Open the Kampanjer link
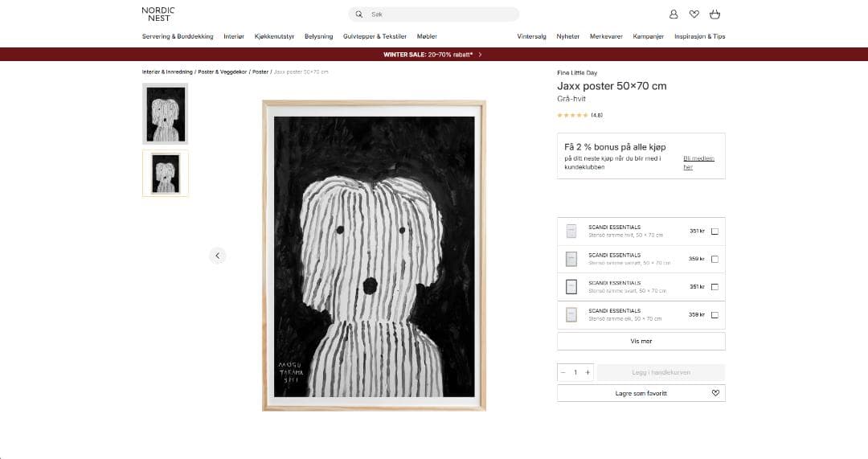868x459 pixels. click(649, 36)
